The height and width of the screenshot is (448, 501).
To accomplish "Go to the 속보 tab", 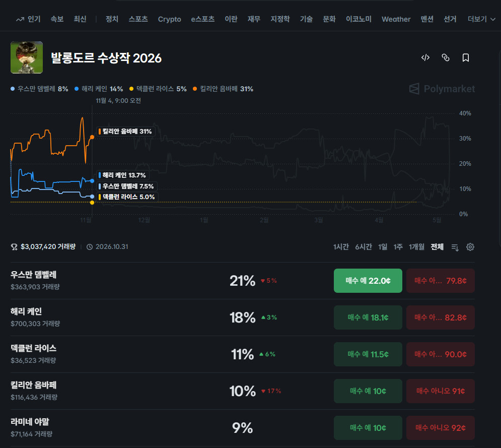I will [x=57, y=19].
